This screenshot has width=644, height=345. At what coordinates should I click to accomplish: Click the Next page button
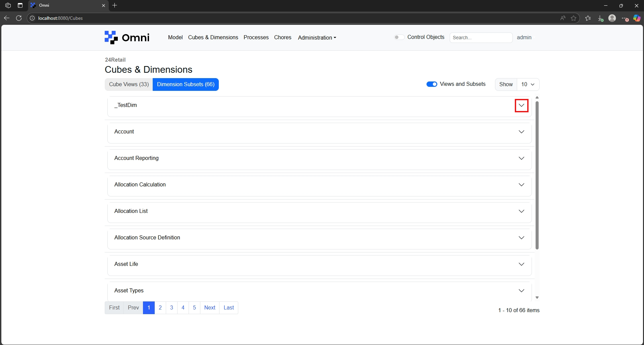[x=210, y=308]
